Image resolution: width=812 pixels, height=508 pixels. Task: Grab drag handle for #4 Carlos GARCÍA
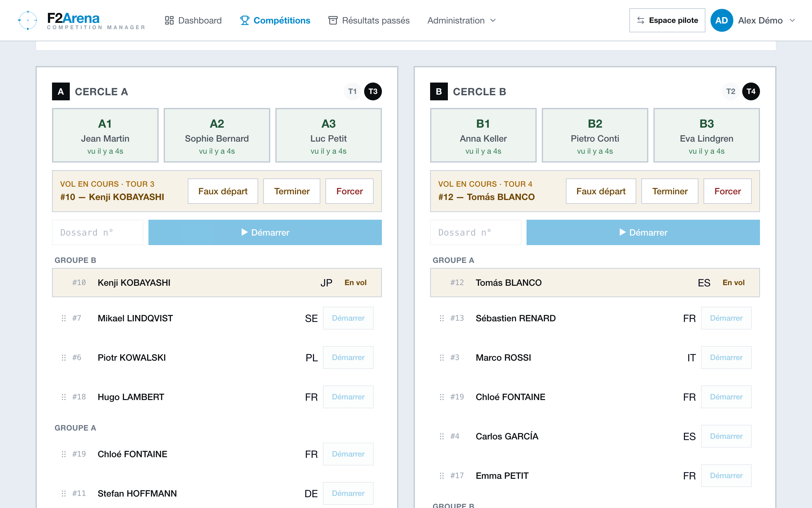pyautogui.click(x=442, y=436)
